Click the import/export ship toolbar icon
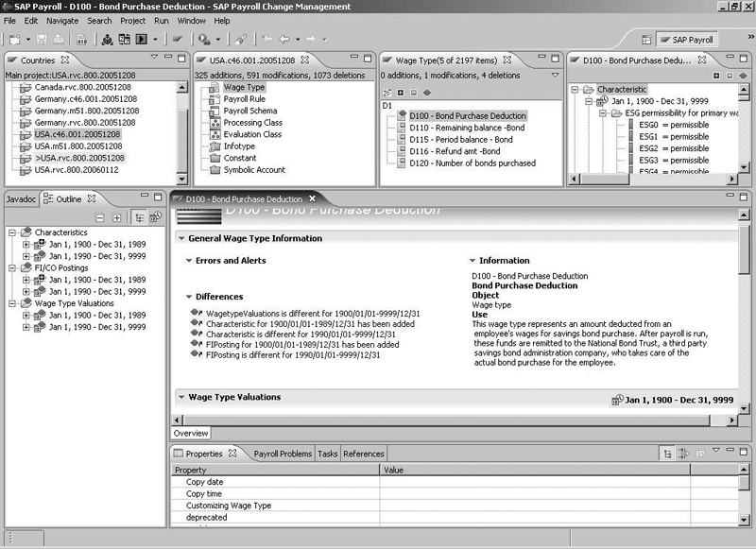The height and width of the screenshot is (549, 756). coord(107,40)
